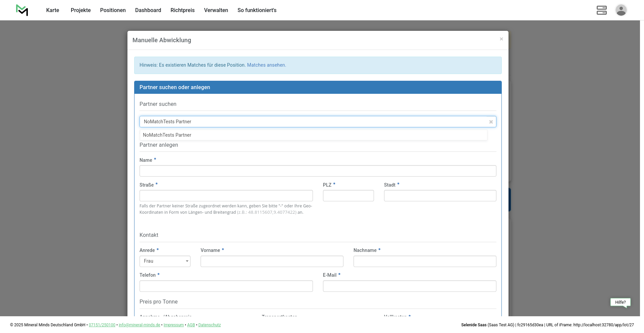
Task: Open the Impressum footer link
Action: (x=173, y=325)
